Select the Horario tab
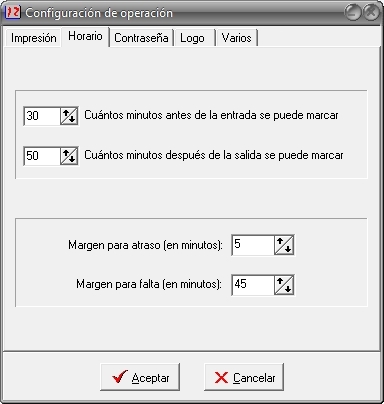 85,36
